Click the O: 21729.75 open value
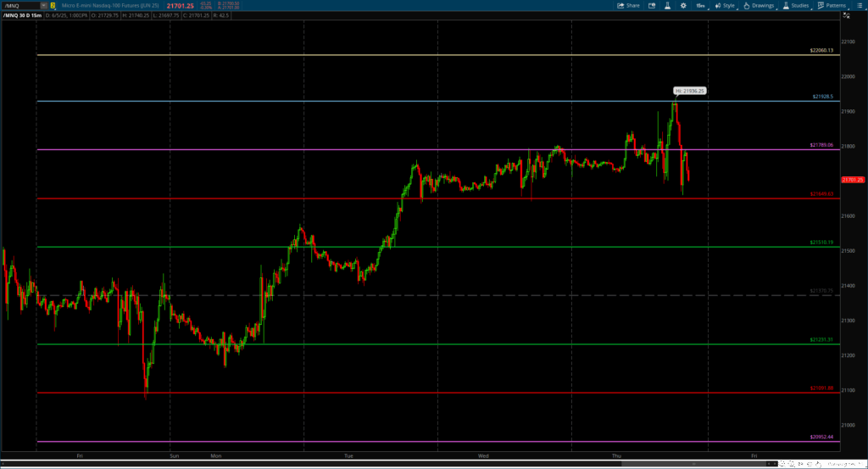The height and width of the screenshot is (469, 868). click(x=104, y=15)
